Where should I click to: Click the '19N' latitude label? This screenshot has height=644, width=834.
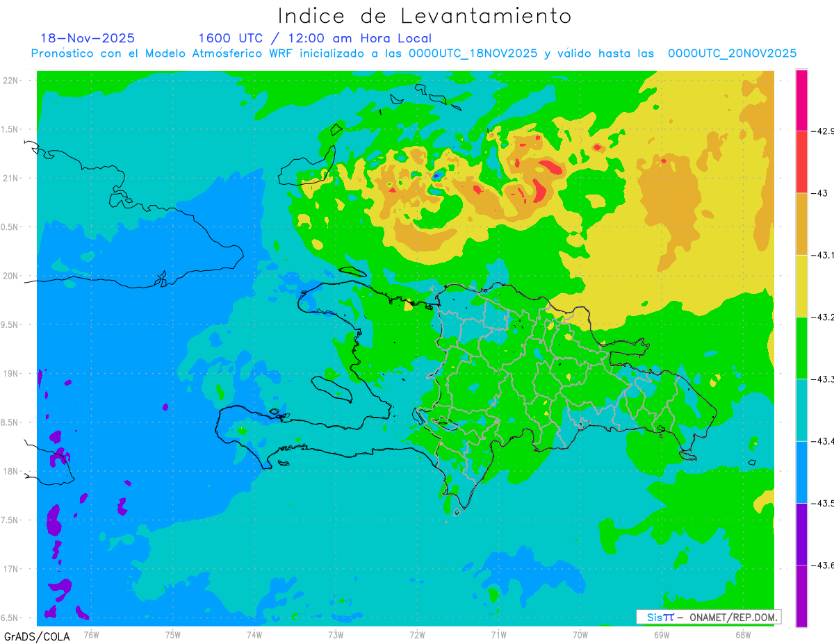click(11, 374)
